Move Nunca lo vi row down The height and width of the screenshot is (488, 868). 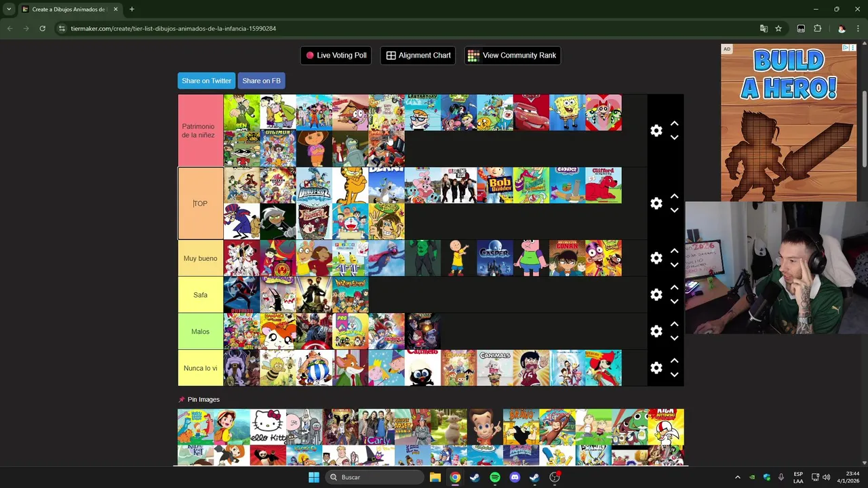point(674,375)
